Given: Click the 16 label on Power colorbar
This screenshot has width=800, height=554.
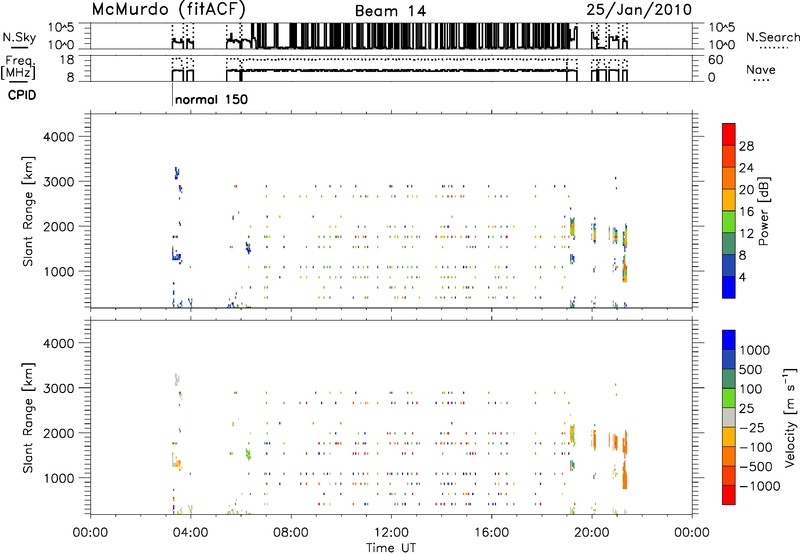Looking at the screenshot, I should pyautogui.click(x=746, y=212).
